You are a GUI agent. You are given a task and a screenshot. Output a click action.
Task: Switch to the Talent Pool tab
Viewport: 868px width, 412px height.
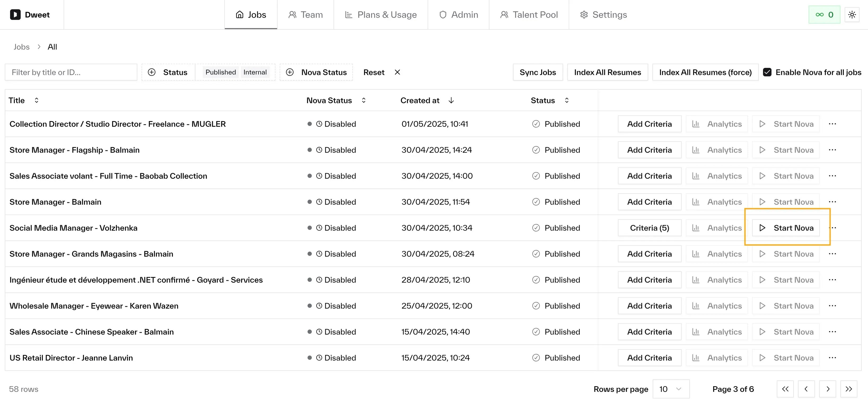(529, 15)
